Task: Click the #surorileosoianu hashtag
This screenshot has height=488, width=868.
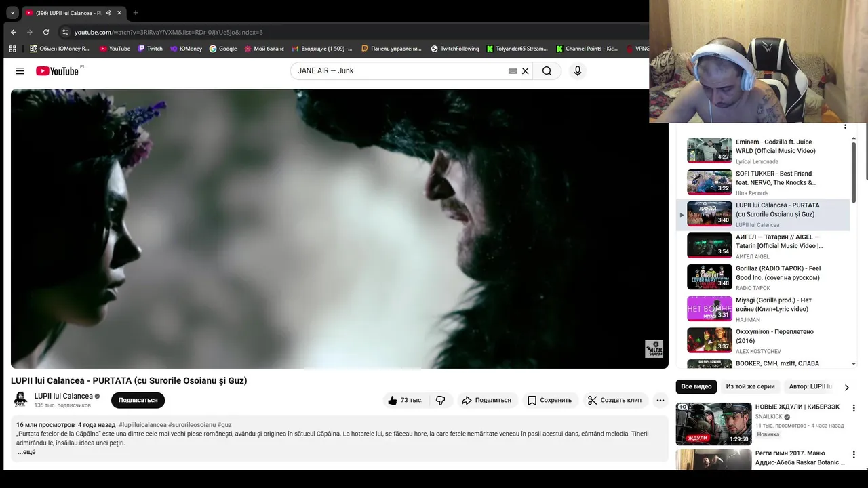Action: 192,425
